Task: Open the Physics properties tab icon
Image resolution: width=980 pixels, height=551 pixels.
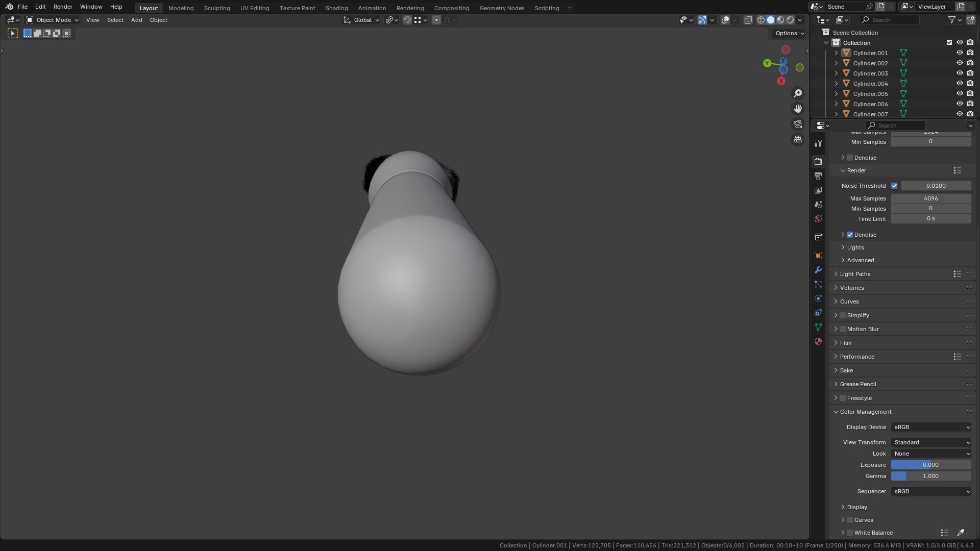Action: point(818,298)
